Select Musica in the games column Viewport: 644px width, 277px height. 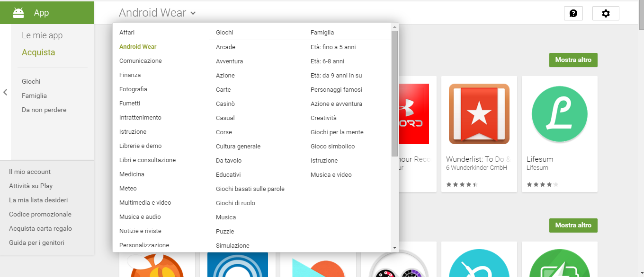coord(226,217)
